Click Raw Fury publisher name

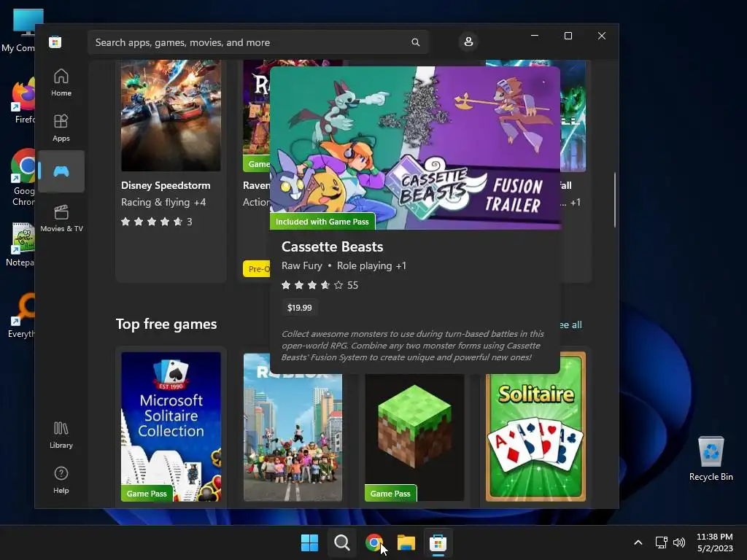[x=301, y=265]
